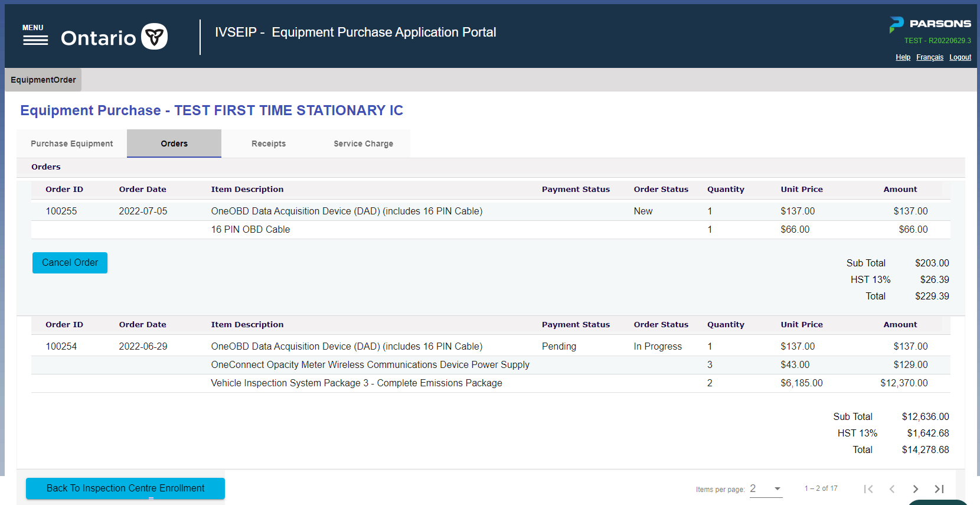Click order ID 100255
This screenshot has width=980, height=505.
(61, 211)
